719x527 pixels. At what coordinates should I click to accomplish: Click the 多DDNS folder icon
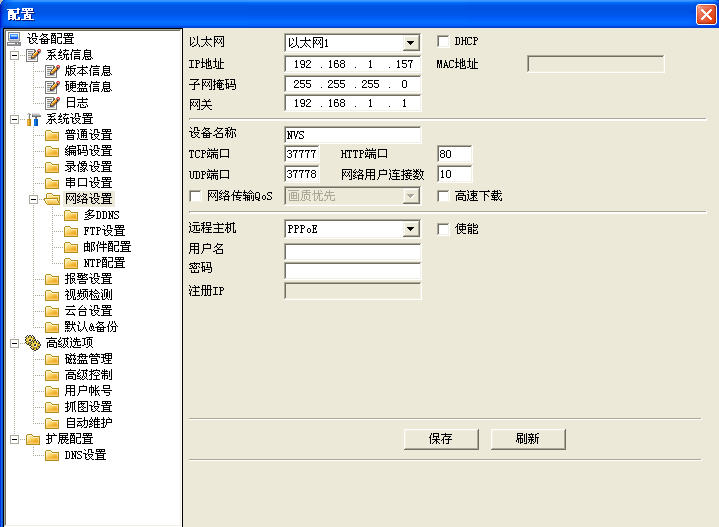pos(70,215)
